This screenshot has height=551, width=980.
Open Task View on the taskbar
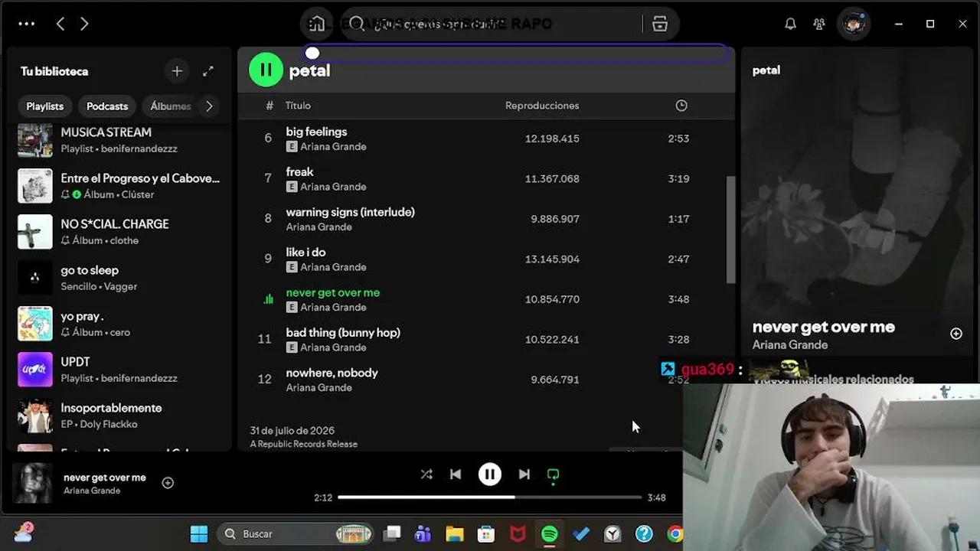pos(393,534)
